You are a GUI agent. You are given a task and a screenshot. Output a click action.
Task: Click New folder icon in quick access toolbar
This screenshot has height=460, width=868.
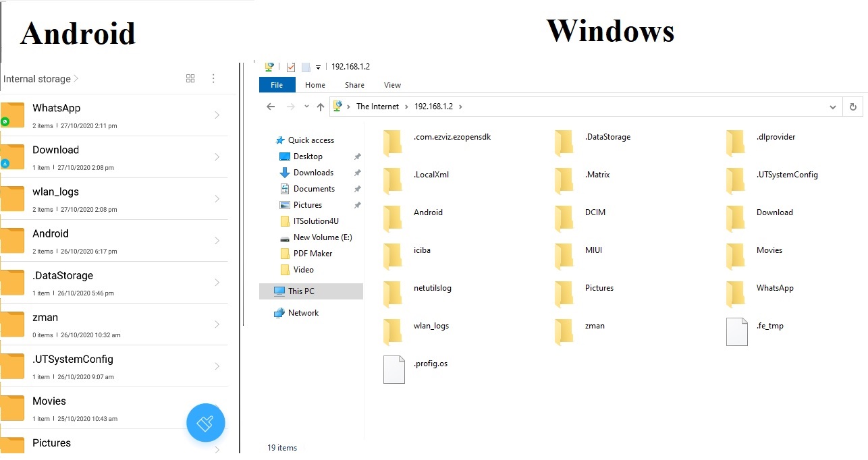coord(306,67)
